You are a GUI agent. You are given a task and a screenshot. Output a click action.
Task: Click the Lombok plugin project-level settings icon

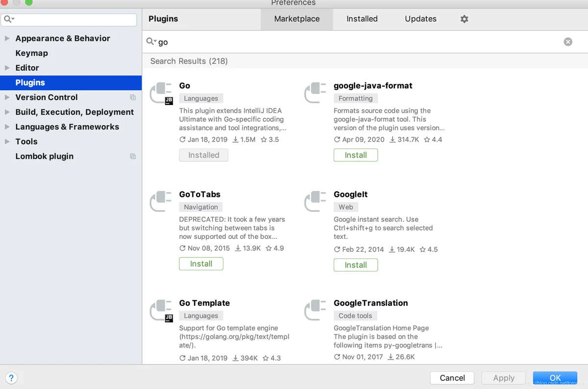coord(132,156)
